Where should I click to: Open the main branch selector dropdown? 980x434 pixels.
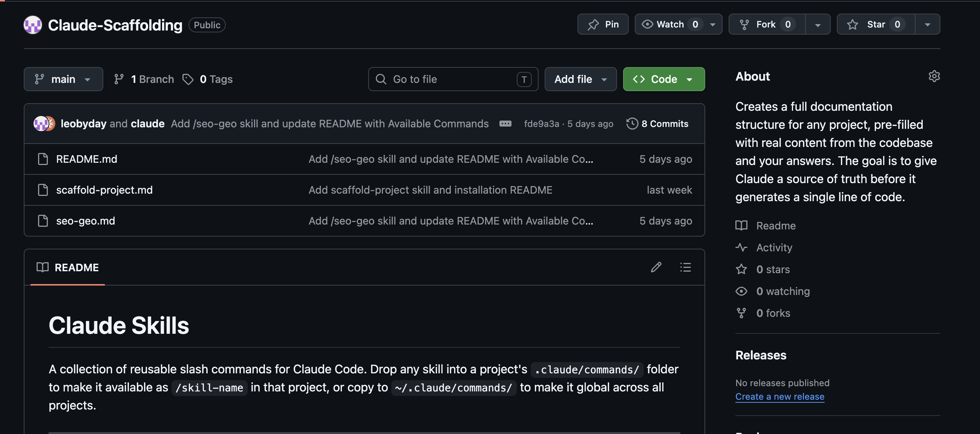[63, 79]
